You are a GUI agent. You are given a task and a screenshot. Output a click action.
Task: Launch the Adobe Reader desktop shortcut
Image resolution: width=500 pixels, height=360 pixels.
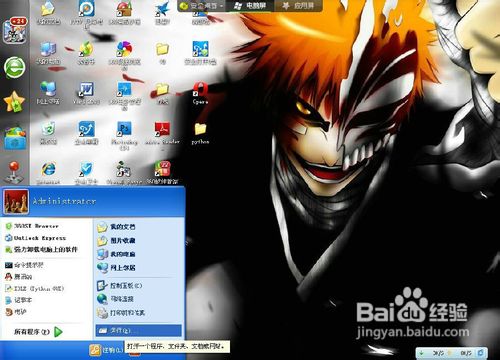pos(162,133)
